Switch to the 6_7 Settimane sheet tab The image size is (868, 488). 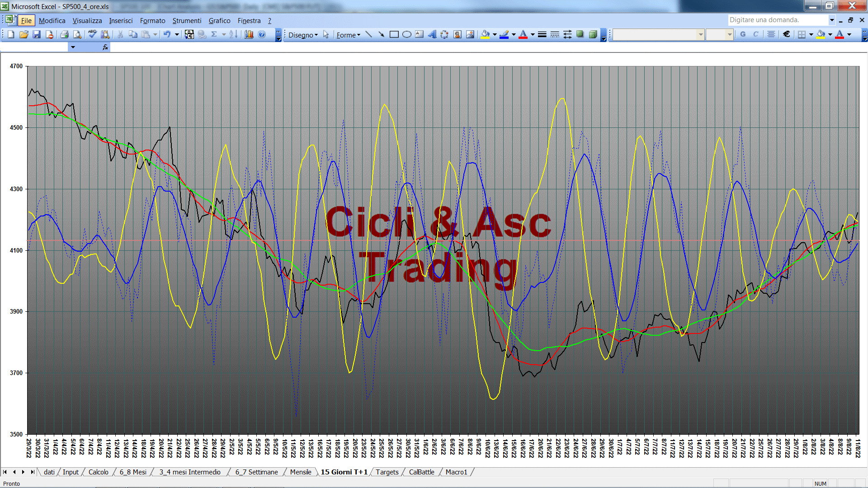pos(256,472)
